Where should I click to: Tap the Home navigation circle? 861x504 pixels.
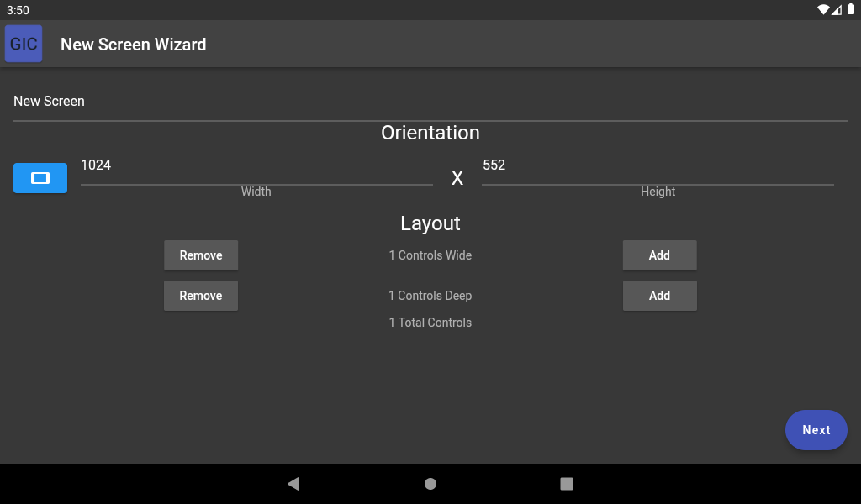pos(430,484)
